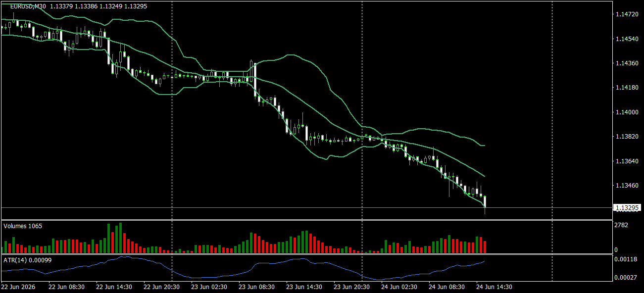This screenshot has width=644, height=293.
Task: Select the 23 Jun 08:30 time label
Action: click(256, 287)
